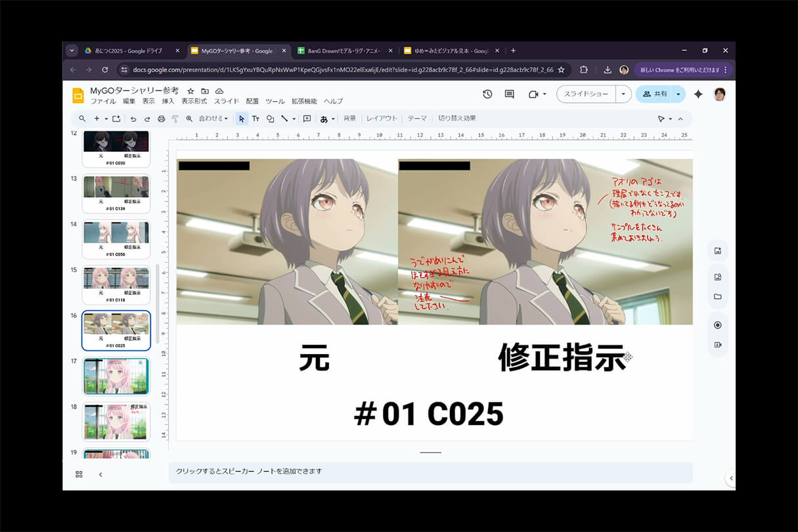Click the print icon
This screenshot has height=532, width=798.
point(162,119)
